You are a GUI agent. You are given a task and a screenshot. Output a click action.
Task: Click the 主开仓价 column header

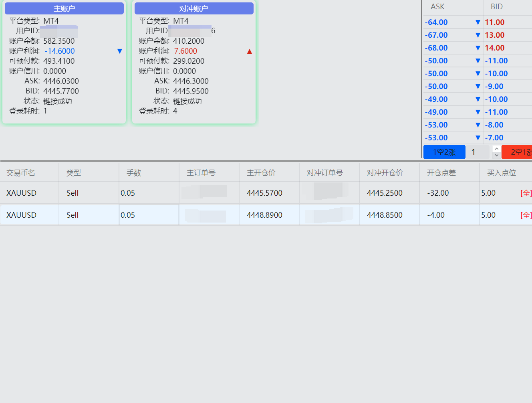[261, 173]
